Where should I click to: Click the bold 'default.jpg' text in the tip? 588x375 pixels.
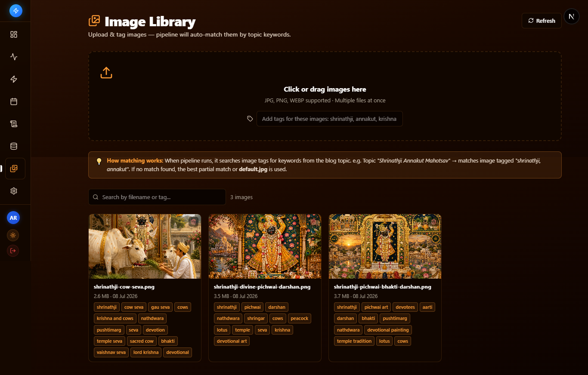click(253, 169)
